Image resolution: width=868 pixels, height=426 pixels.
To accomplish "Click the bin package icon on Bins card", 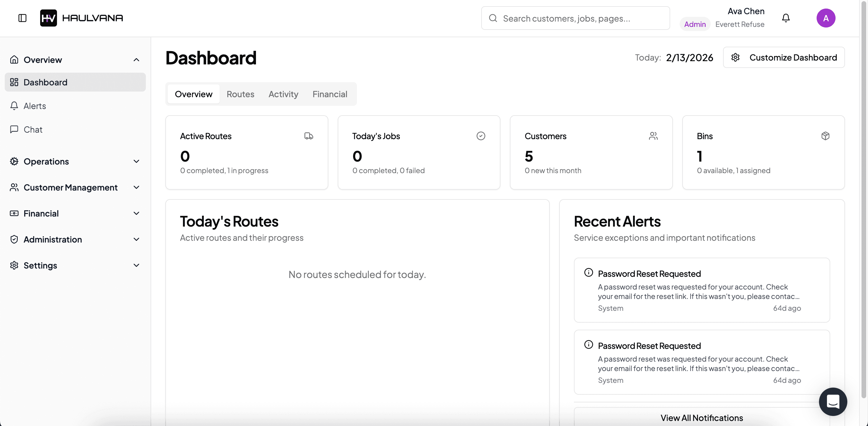I will [x=825, y=136].
